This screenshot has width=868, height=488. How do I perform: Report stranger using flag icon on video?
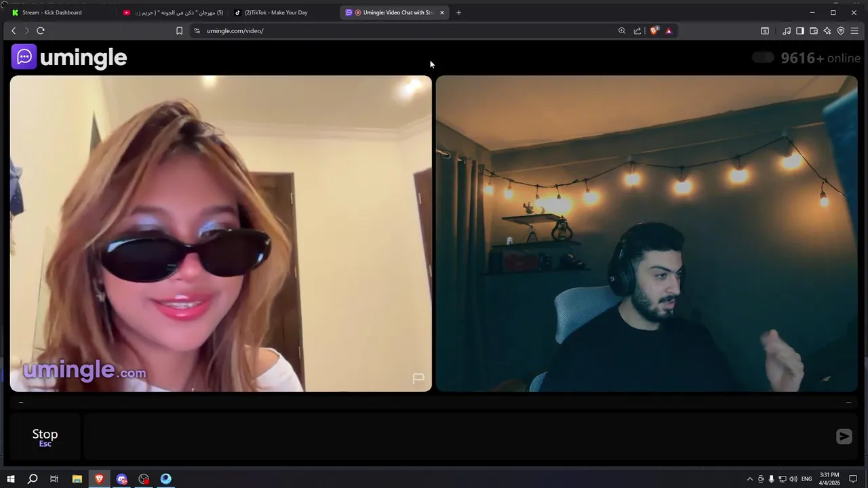[x=418, y=378]
